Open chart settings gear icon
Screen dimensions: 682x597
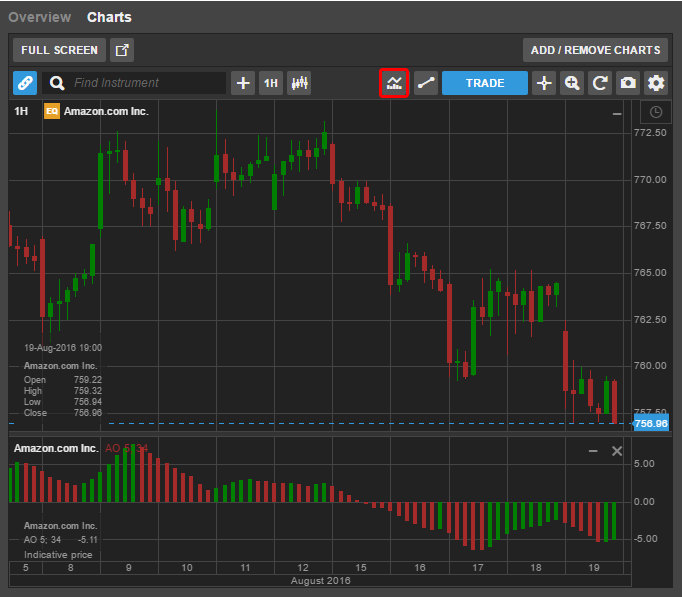656,83
